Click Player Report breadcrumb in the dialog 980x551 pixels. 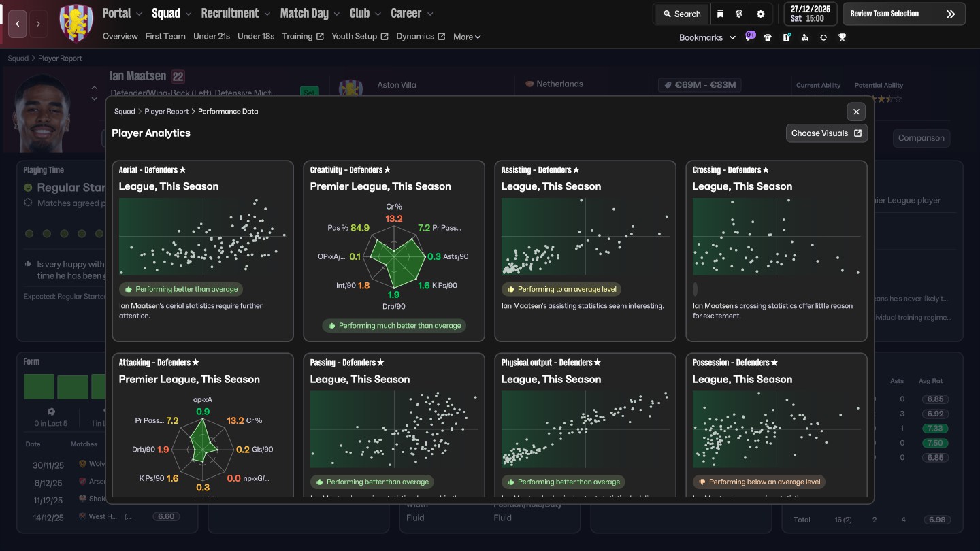[166, 111]
